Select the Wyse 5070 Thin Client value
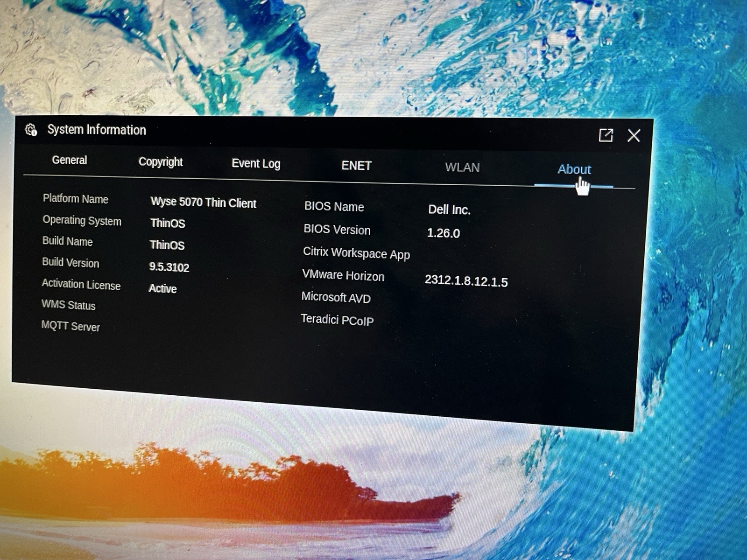This screenshot has height=560, width=747. [x=204, y=203]
